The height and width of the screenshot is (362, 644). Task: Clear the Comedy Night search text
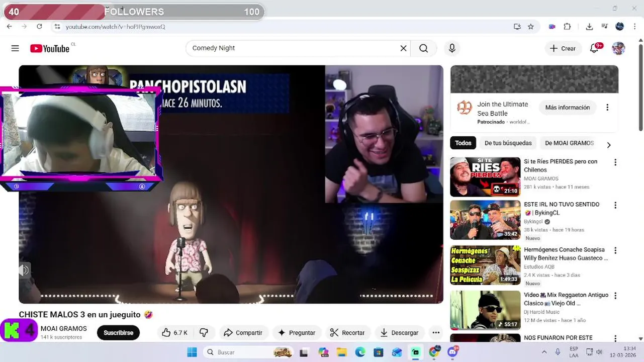403,48
